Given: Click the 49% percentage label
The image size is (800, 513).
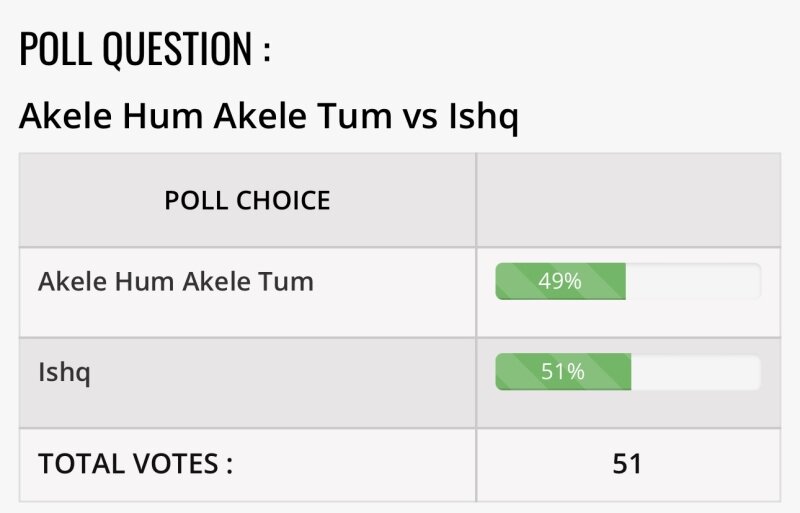Looking at the screenshot, I should click(560, 282).
